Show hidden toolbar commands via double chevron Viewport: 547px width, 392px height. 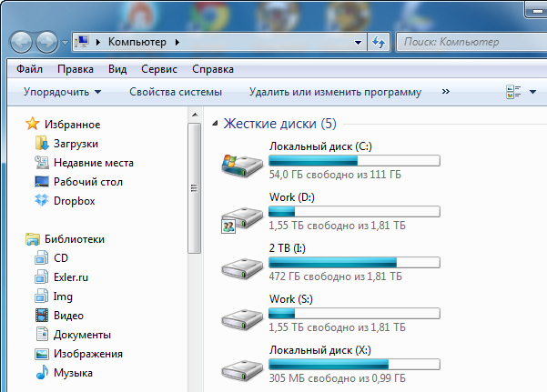pyautogui.click(x=445, y=92)
